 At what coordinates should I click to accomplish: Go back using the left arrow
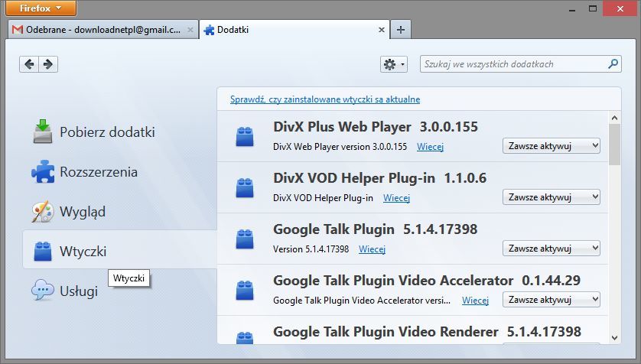tap(29, 64)
